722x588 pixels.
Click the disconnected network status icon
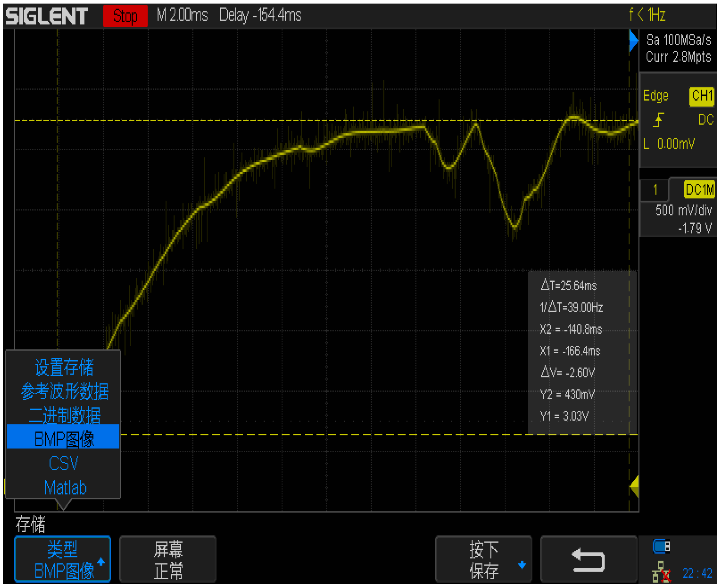coord(661,572)
